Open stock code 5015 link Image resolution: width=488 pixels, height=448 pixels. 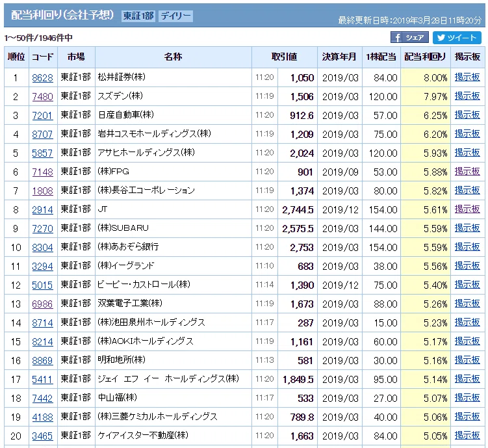[43, 285]
